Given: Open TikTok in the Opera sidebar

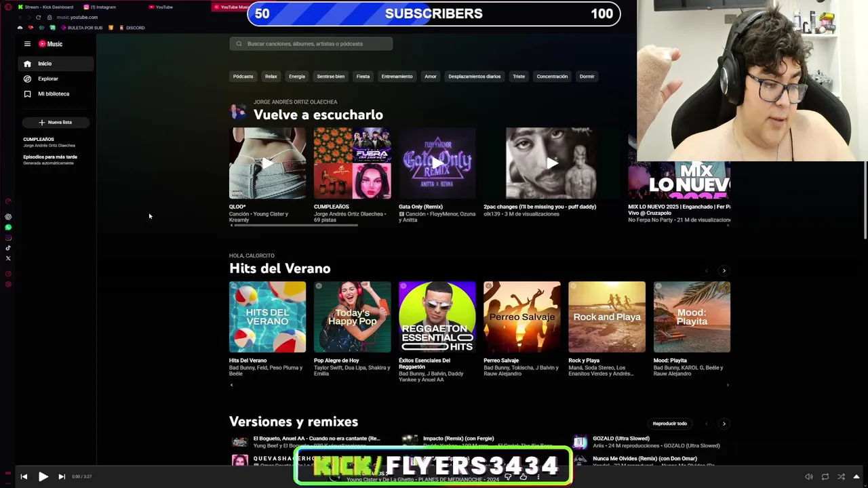Looking at the screenshot, I should click(8, 248).
